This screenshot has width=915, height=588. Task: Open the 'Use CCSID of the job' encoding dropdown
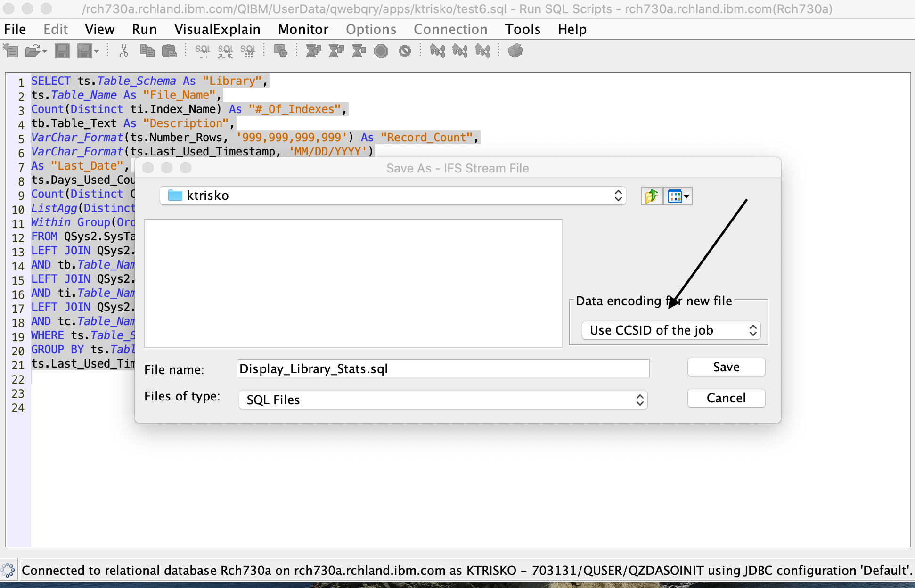click(x=752, y=330)
